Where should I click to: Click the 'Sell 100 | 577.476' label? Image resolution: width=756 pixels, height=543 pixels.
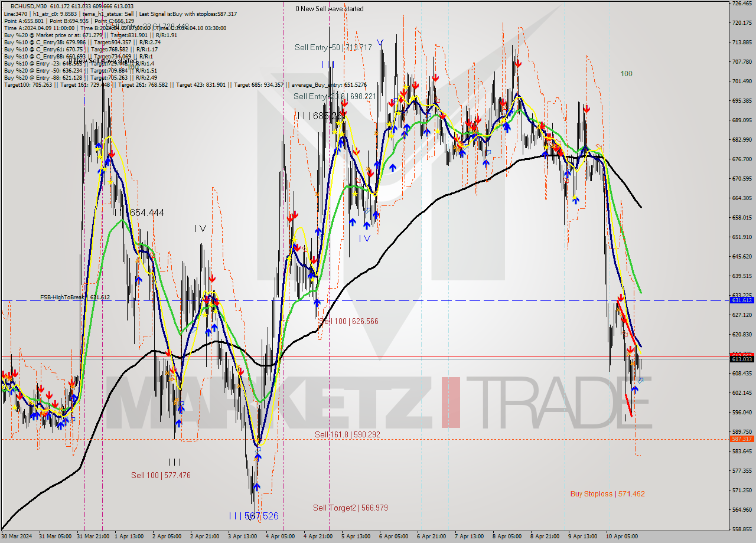(161, 475)
